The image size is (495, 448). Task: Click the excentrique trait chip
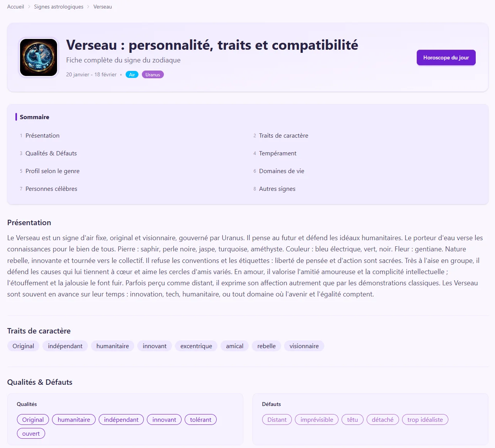[196, 346]
